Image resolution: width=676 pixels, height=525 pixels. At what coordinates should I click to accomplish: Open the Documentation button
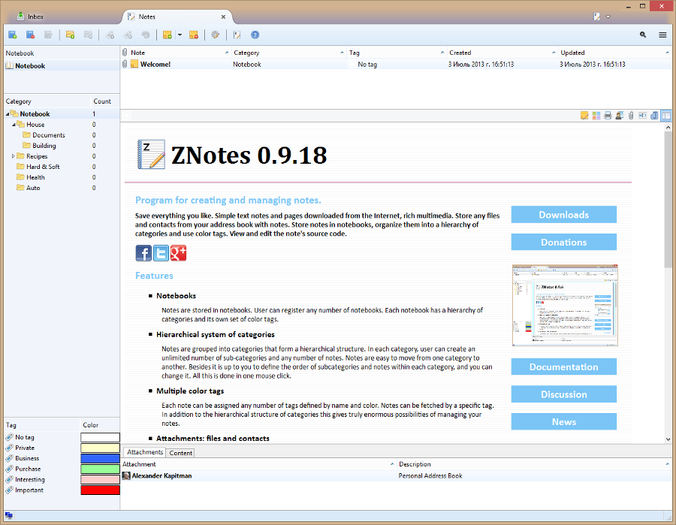click(564, 367)
